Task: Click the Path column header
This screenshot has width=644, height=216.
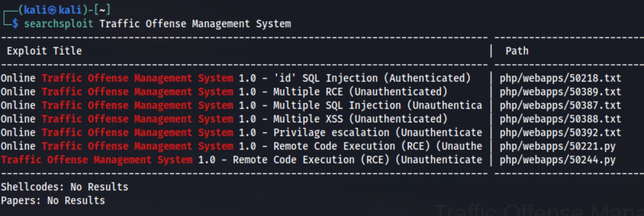Action: pyautogui.click(x=517, y=51)
